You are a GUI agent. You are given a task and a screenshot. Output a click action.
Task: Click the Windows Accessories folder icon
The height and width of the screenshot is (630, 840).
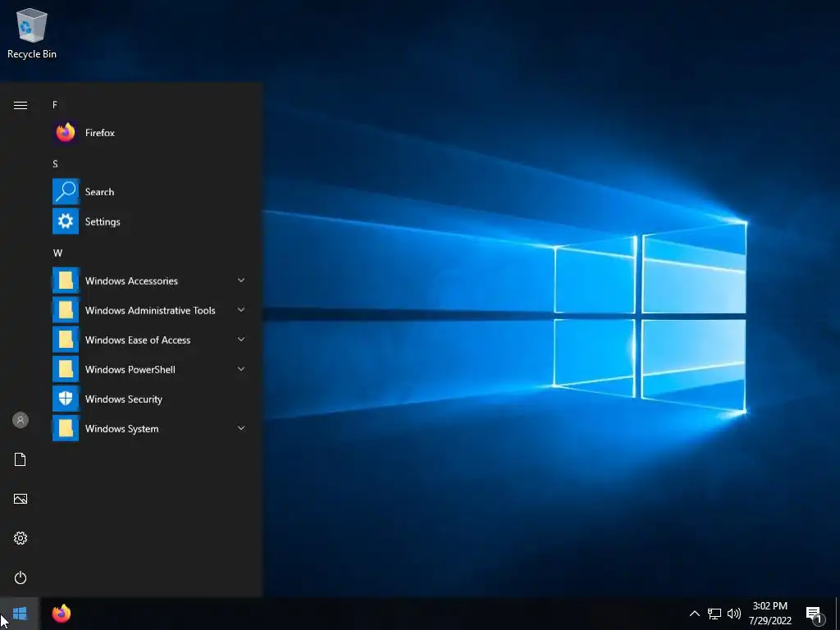coord(66,281)
